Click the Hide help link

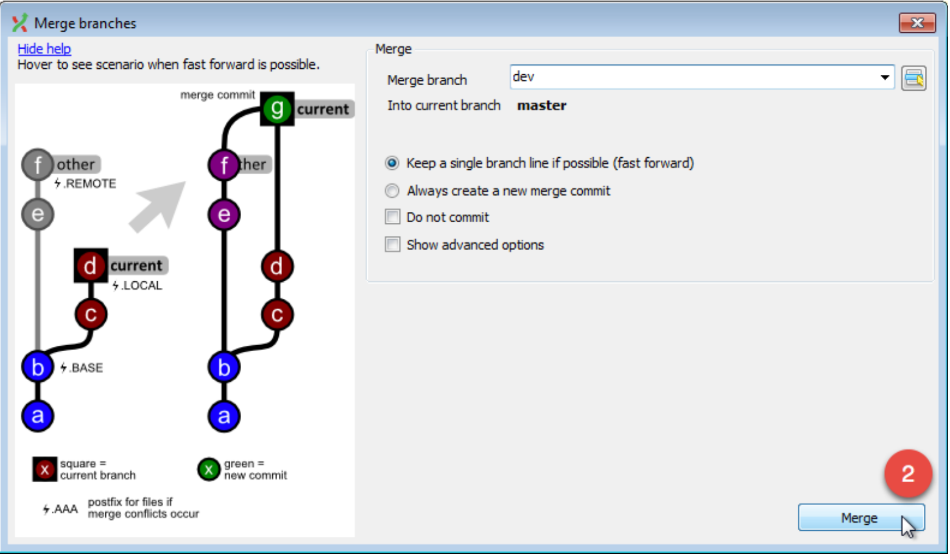click(44, 49)
